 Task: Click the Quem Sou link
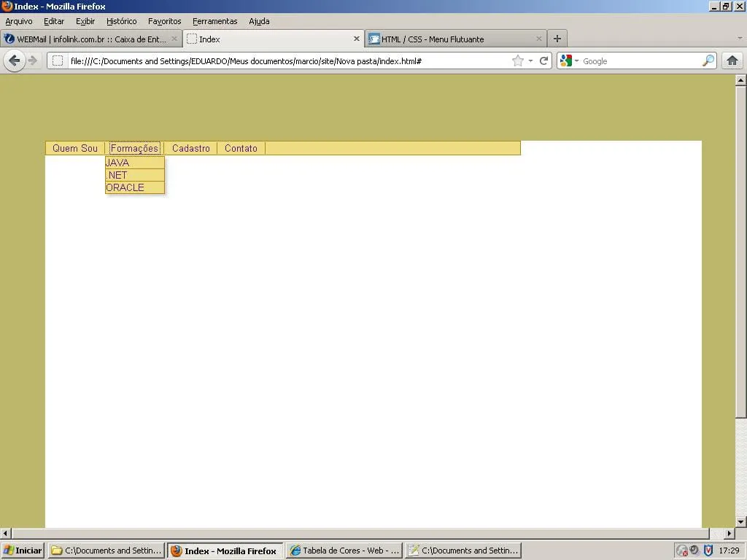(x=75, y=148)
